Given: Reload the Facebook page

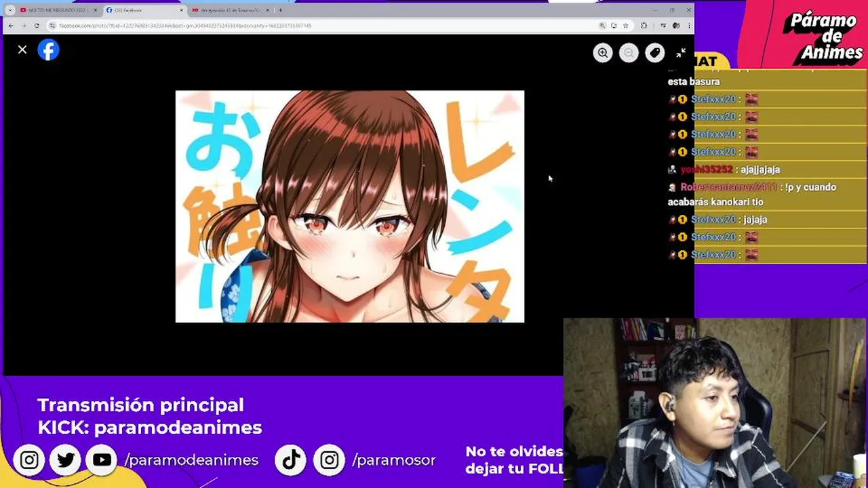Looking at the screenshot, I should click(x=37, y=26).
